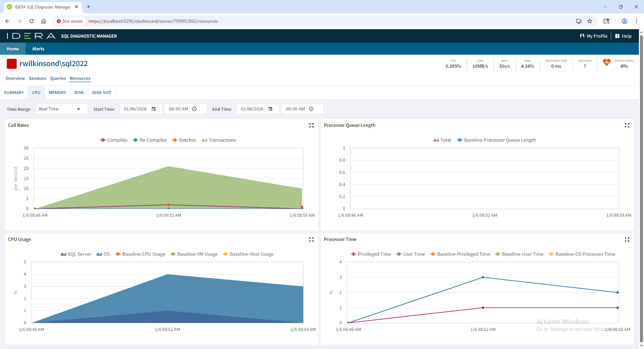Open the Alerts menu item
The height and width of the screenshot is (349, 644).
point(38,49)
